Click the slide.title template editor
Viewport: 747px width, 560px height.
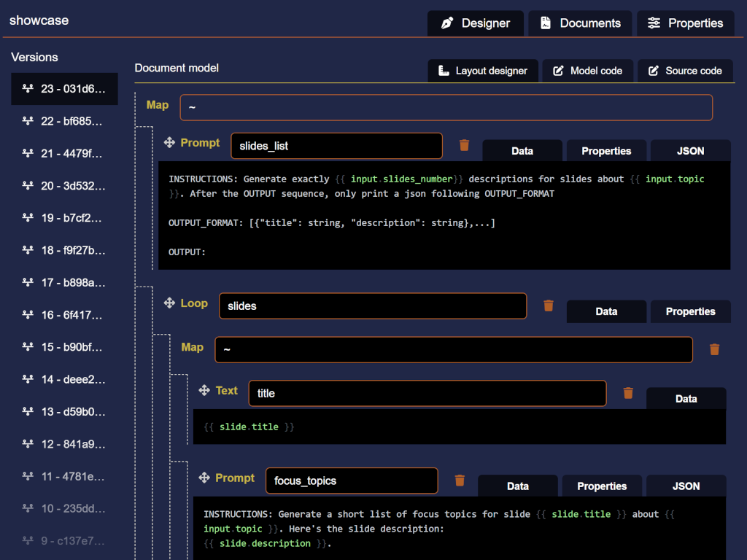[460, 427]
